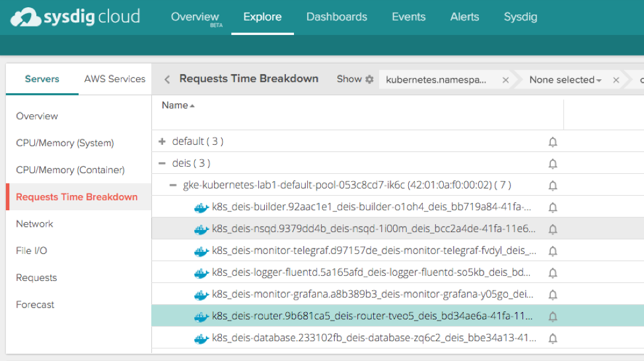Open the Alerts tab
This screenshot has height=361, width=644.
(x=464, y=17)
